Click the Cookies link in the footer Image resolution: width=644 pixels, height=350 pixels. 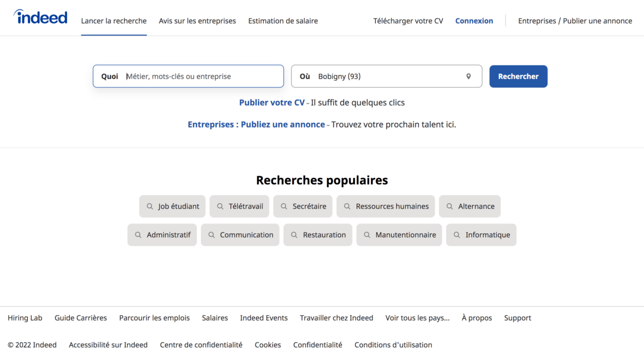point(268,345)
